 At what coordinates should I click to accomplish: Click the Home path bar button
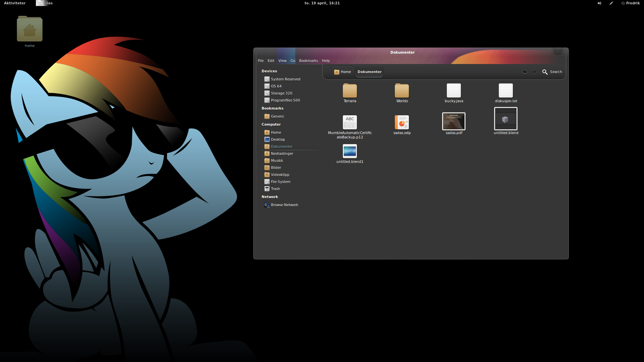pos(342,72)
